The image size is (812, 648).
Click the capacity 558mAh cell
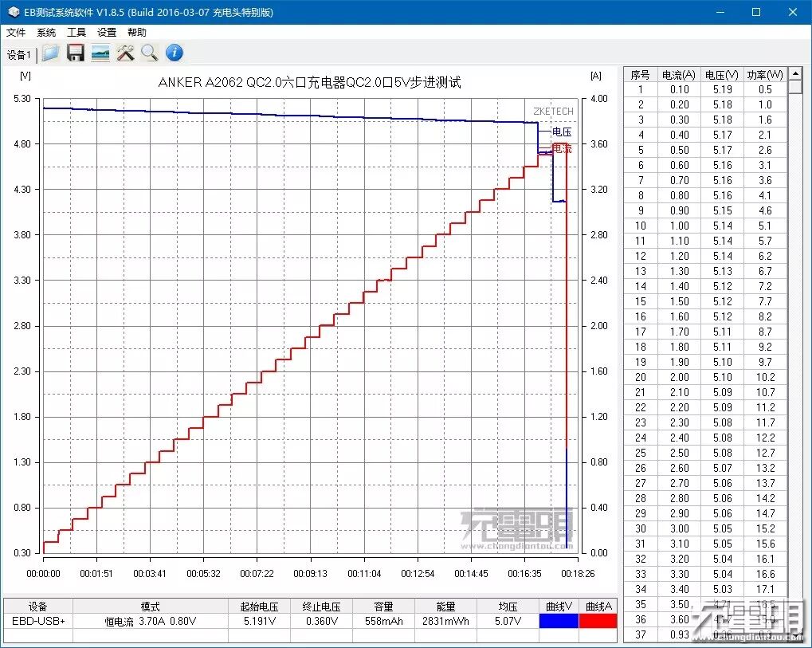click(383, 621)
